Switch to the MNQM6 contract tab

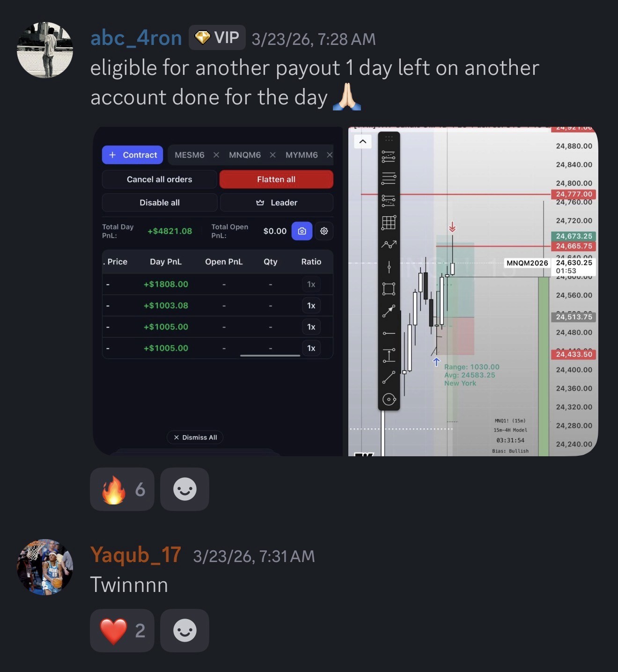click(x=245, y=155)
